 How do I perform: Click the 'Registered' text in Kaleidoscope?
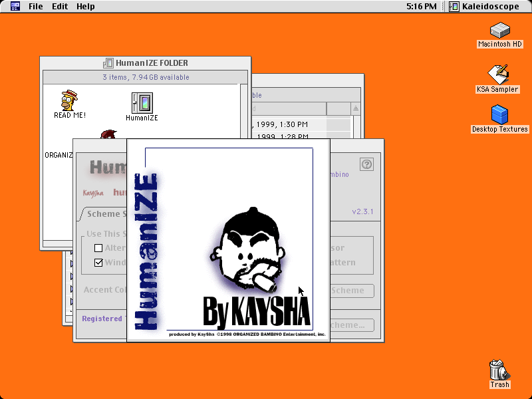(x=102, y=319)
